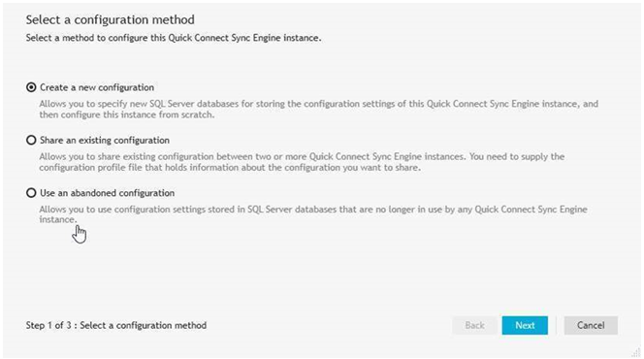
Task: Click the 'Step 1 of 3' status text
Action: tap(116, 325)
